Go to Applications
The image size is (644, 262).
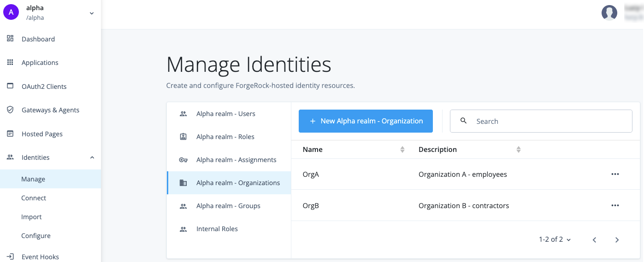tap(40, 63)
